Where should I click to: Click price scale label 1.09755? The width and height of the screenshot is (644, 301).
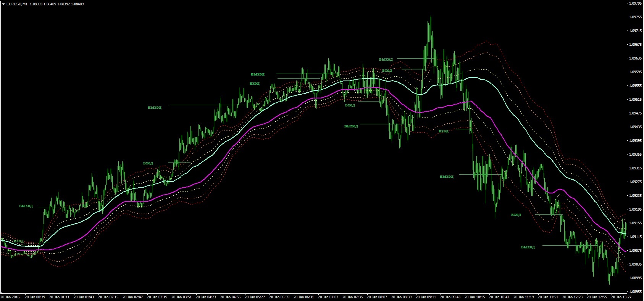coord(636,17)
